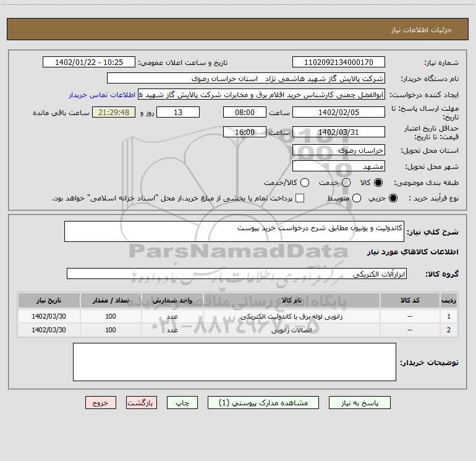Image resolution: width=476 pixels, height=461 pixels.
Task: Click the date cell in row 1
Action: (49, 316)
